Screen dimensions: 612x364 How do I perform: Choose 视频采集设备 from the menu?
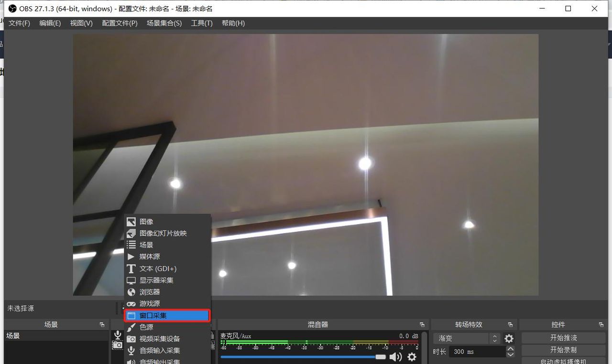167,339
